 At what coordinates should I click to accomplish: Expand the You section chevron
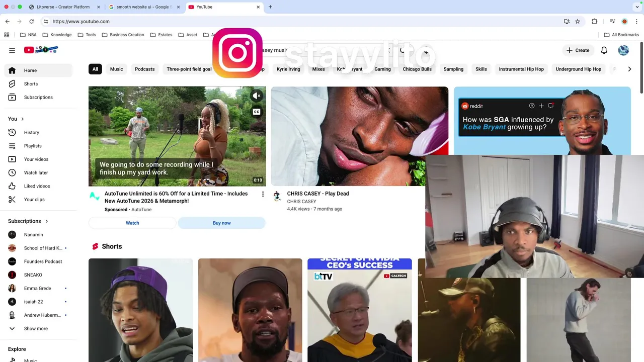tap(22, 119)
